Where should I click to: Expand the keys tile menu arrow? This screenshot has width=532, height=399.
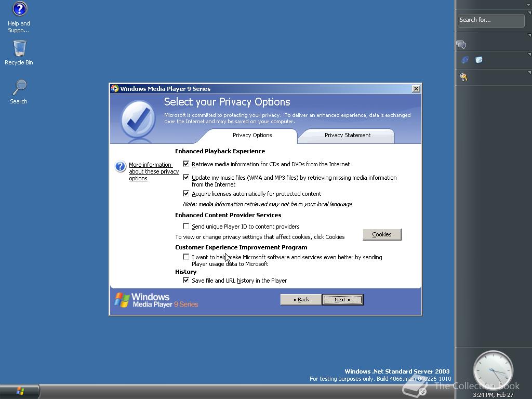pos(529,72)
